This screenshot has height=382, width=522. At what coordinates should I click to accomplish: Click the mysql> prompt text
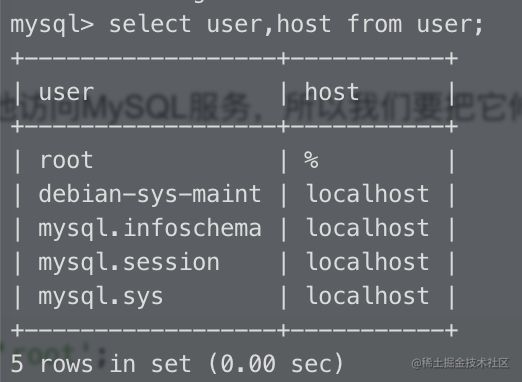[x=52, y=26]
